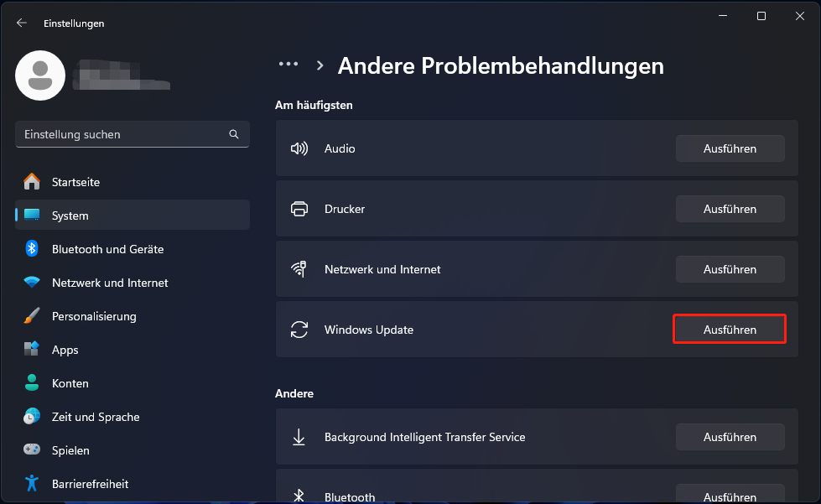Click the Barrierefreiheit accessibility icon
The image size is (821, 504).
tap(32, 483)
